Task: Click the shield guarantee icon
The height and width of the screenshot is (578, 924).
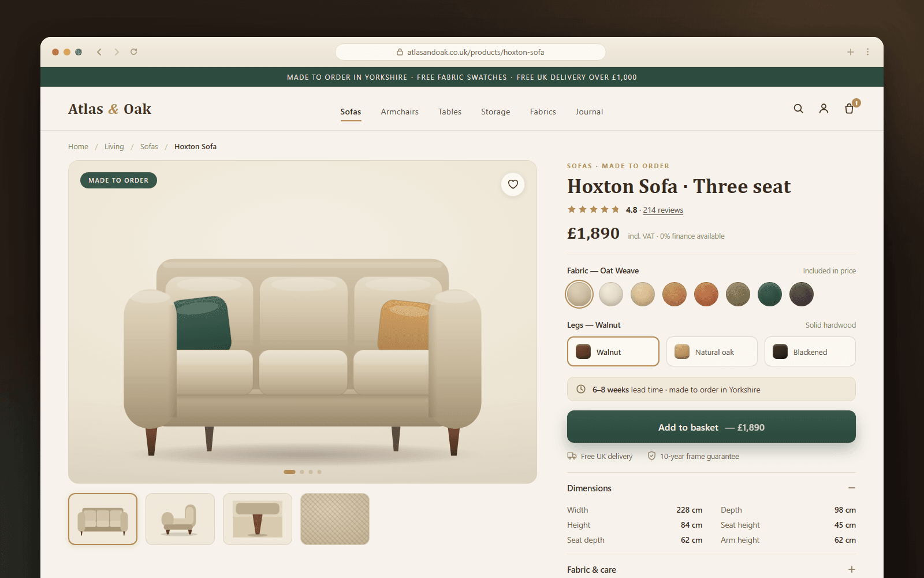Action: pos(651,456)
